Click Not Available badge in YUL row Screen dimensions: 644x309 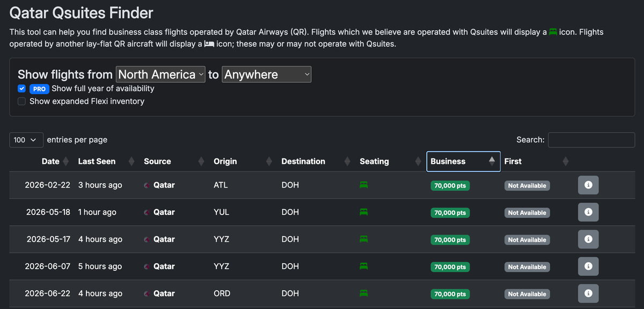point(527,213)
